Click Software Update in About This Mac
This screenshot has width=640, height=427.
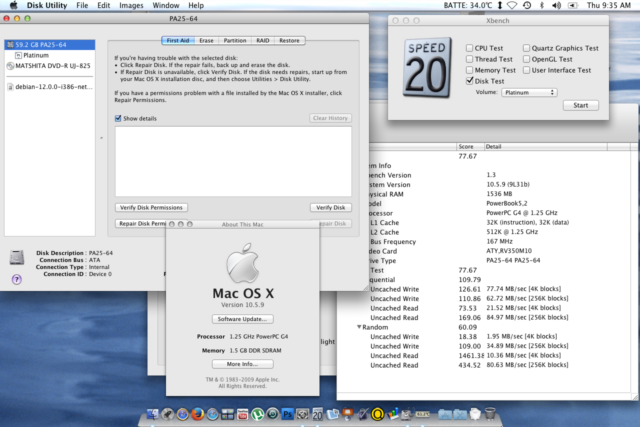(242, 319)
